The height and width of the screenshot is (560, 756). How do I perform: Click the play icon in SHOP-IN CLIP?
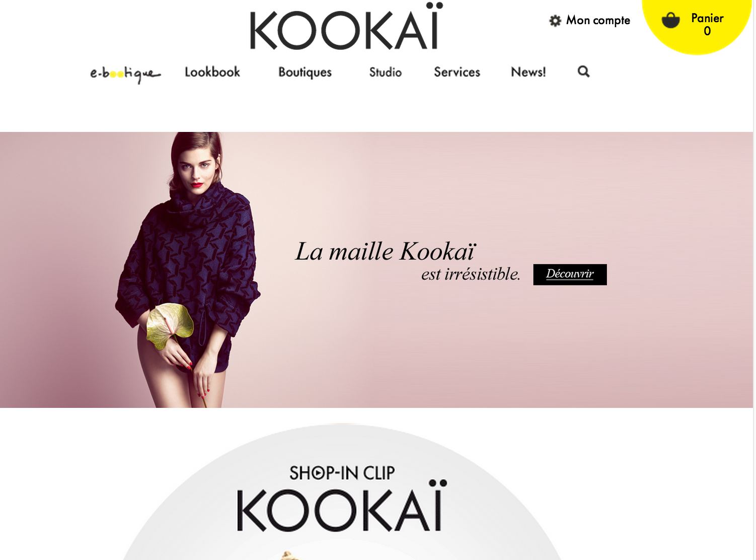[x=319, y=473]
